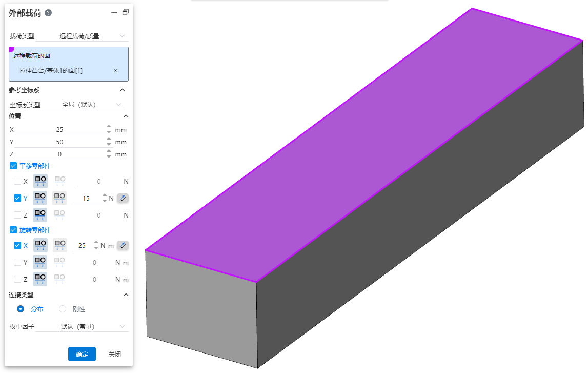
Task: Click second load-mode icon in rotation X row
Action: [59, 246]
